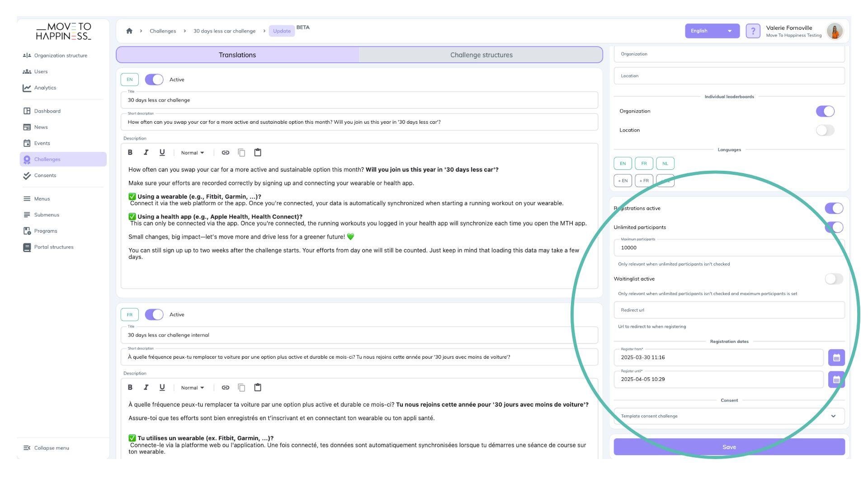This screenshot has width=868, height=488.
Task: Toggle italic in the EN description editor
Action: [146, 153]
